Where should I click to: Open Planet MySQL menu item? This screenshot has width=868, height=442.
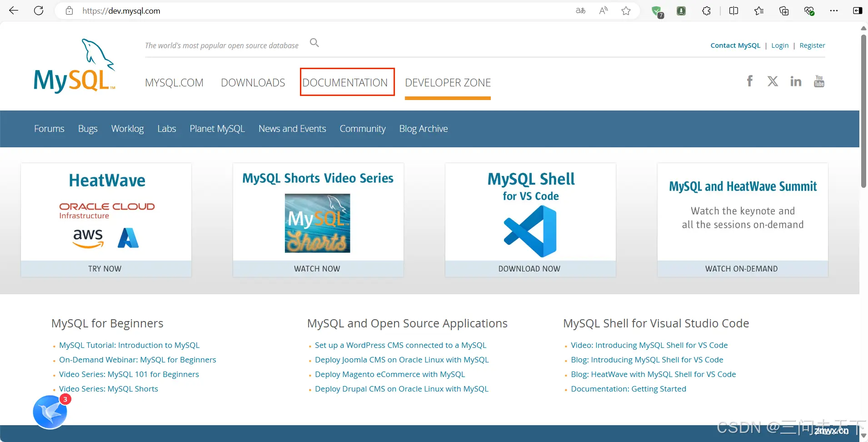pos(217,129)
